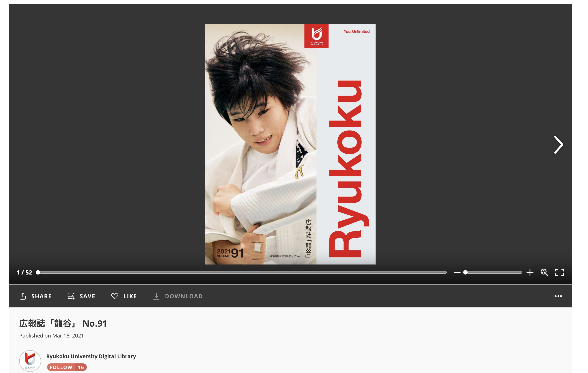Open the three-dots more options menu
The height and width of the screenshot is (373, 588).
[558, 296]
